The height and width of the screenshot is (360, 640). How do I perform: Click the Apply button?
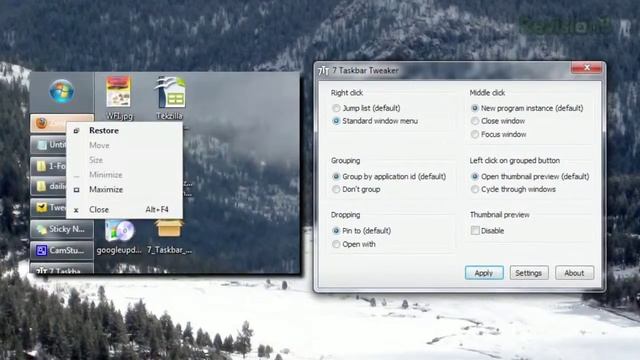484,273
